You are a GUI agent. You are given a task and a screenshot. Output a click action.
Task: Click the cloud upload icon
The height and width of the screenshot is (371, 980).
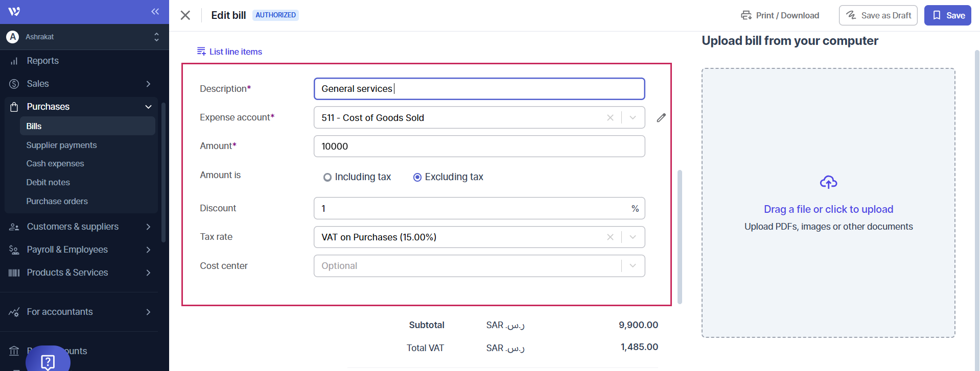point(828,182)
